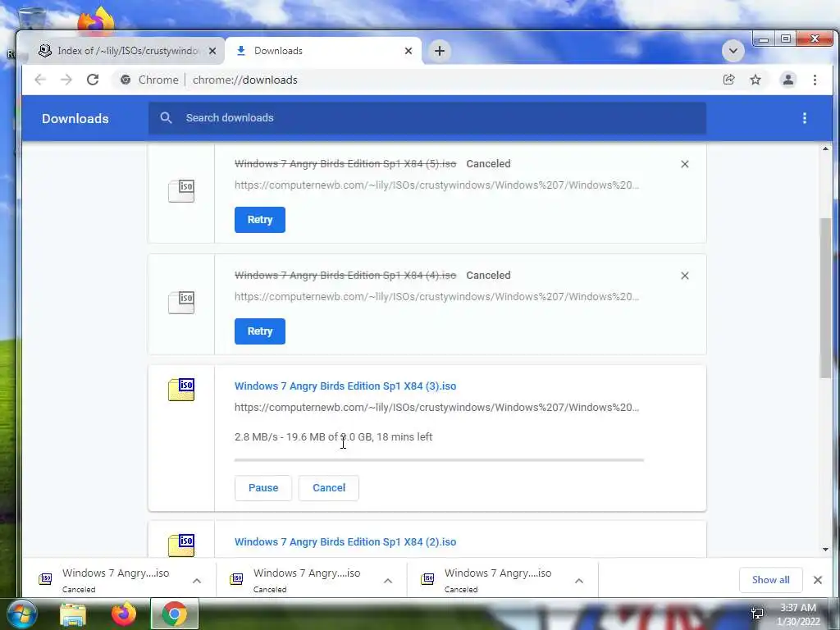Open the tab search dropdown arrow

tap(733, 51)
